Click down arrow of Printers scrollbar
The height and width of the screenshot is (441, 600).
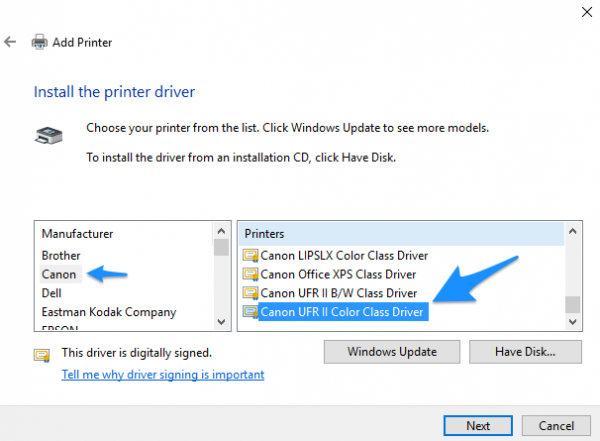point(573,322)
